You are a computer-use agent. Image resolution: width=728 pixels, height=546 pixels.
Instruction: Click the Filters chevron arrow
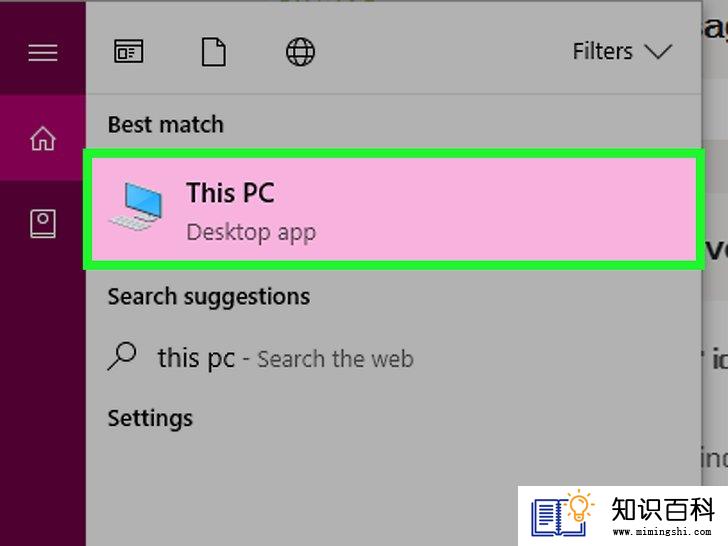coord(658,52)
